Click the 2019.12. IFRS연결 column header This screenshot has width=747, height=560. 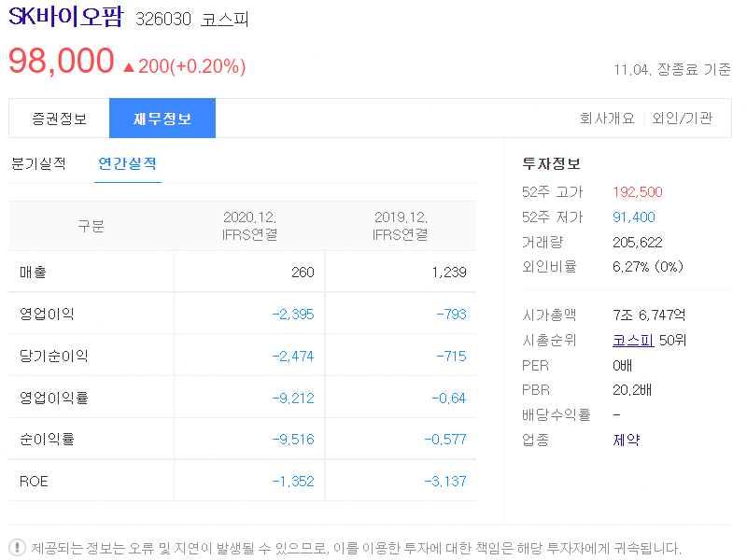[401, 226]
